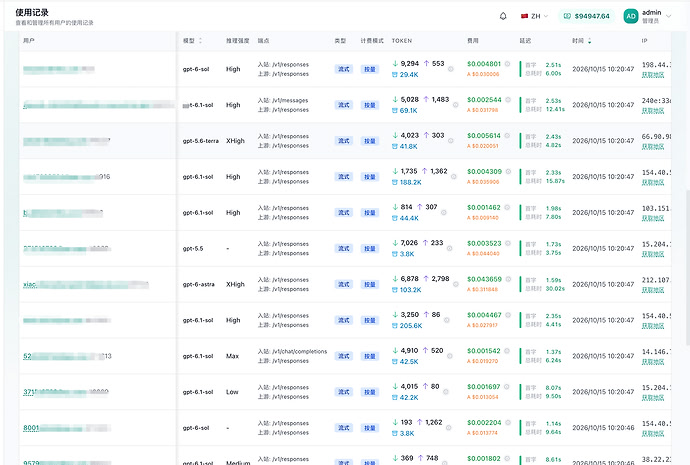This screenshot has width=690, height=465.
Task: Click the /v1/messages inbound endpoint text
Action: point(290,100)
